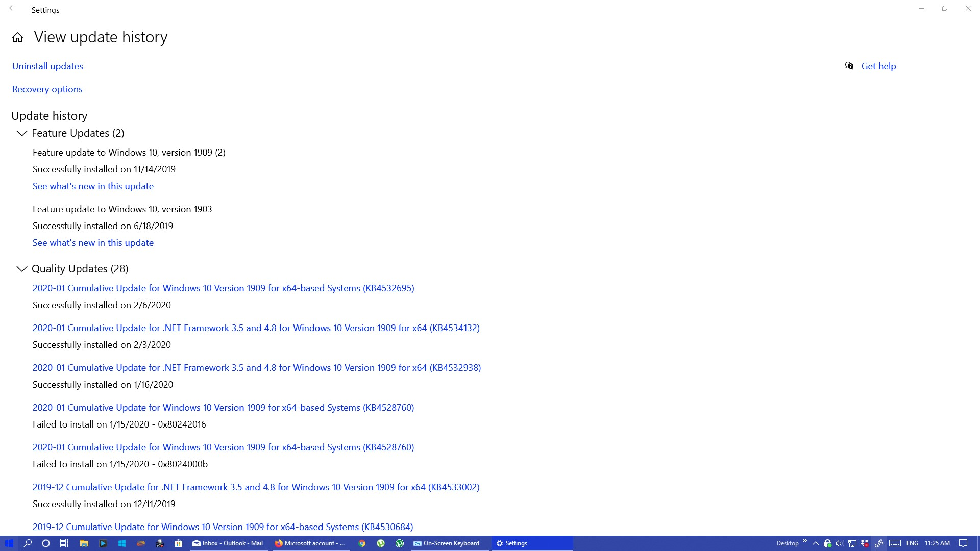Image resolution: width=980 pixels, height=551 pixels.
Task: Open Dropbox tray icon with error badge
Action: (x=865, y=543)
